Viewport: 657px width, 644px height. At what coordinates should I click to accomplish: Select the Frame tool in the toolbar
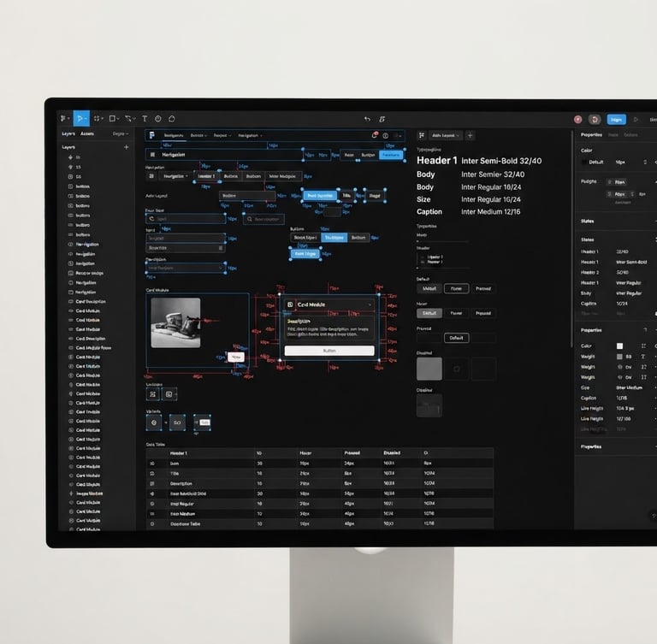tap(98, 119)
